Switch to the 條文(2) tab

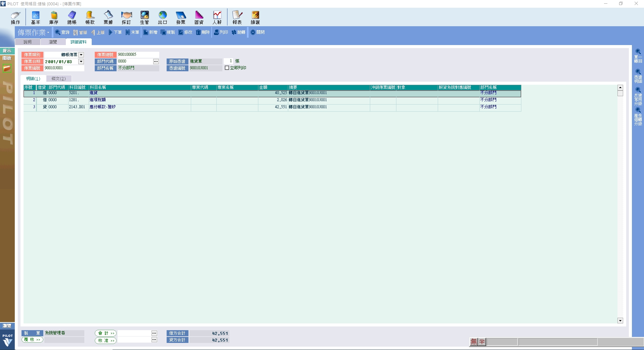tap(58, 79)
